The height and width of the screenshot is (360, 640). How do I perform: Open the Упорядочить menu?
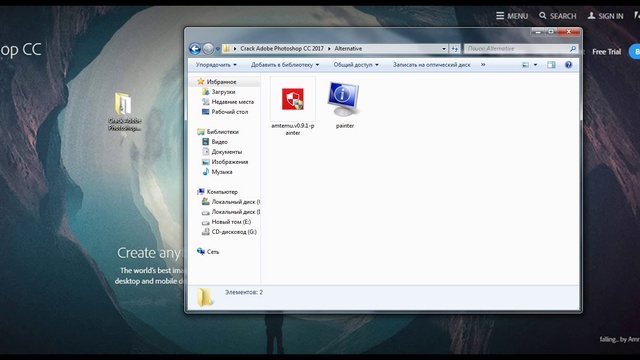(216, 64)
